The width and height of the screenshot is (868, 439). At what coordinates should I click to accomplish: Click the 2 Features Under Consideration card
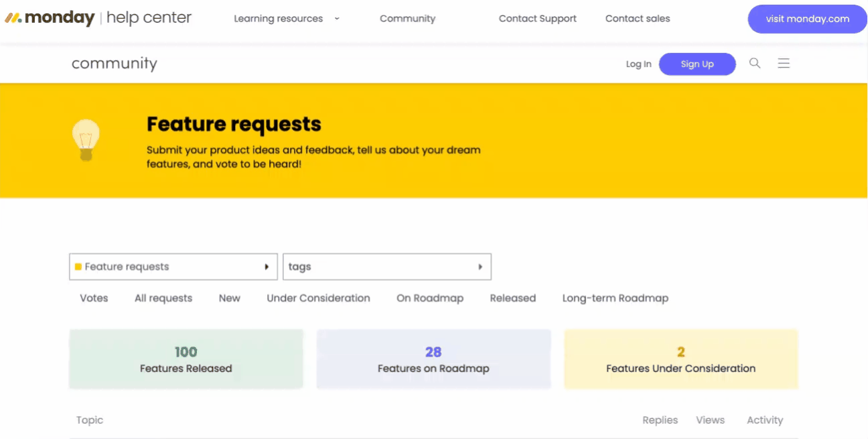pos(681,359)
